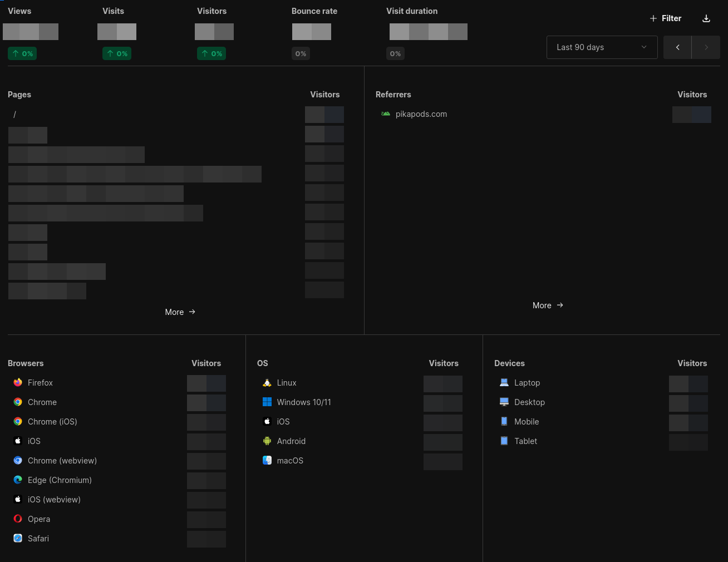Click the Laptop device icon
This screenshot has width=728, height=562.
coord(504,382)
